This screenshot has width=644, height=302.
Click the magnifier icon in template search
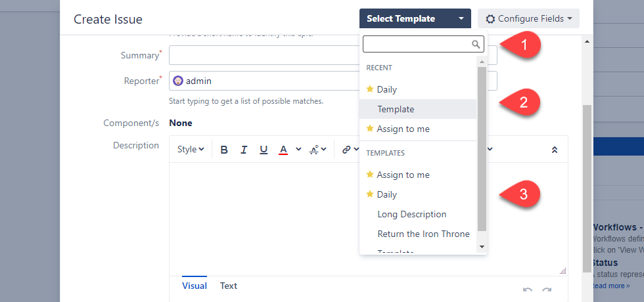click(476, 45)
